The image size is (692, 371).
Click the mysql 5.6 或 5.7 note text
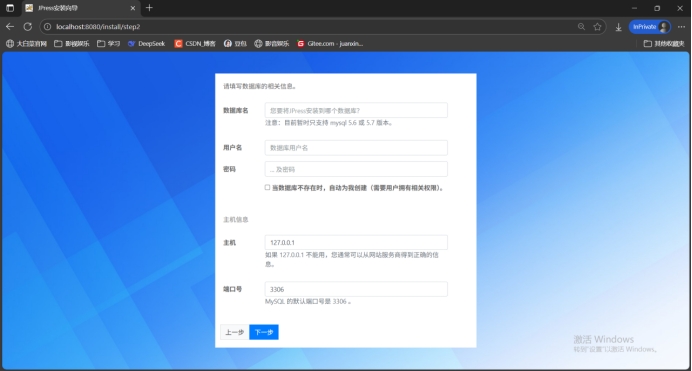pyautogui.click(x=329, y=123)
